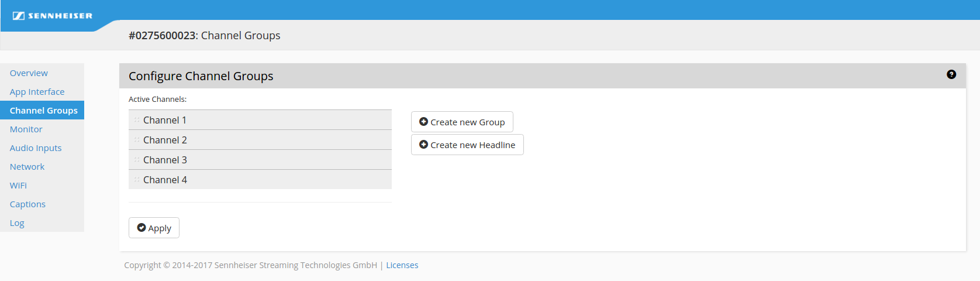Go to App Interface settings
980x281 pixels.
(37, 92)
